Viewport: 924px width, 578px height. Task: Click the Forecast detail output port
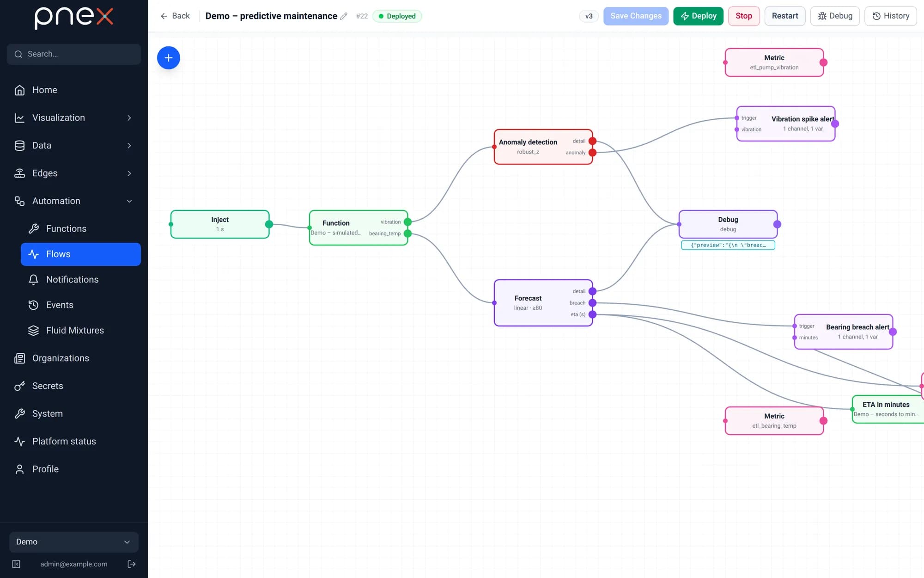592,291
